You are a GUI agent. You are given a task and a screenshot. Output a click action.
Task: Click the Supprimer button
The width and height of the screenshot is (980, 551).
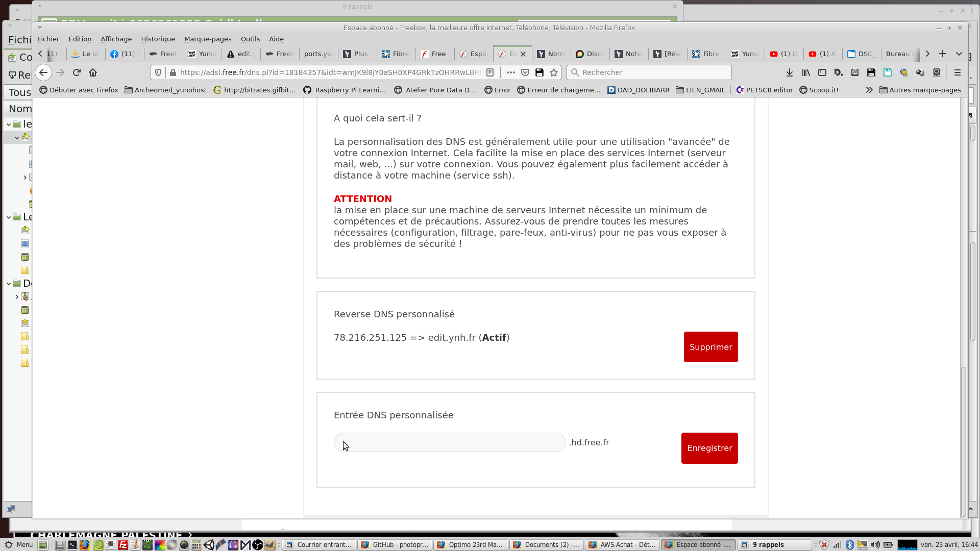point(710,347)
